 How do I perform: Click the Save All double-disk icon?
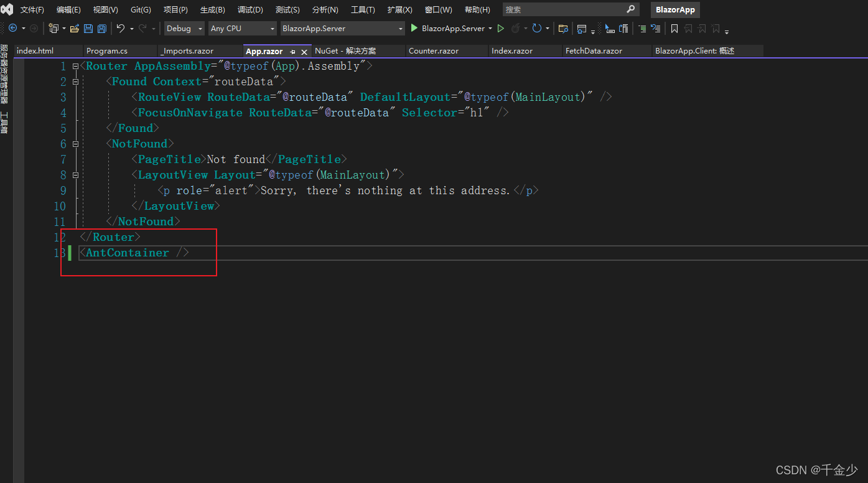[102, 29]
